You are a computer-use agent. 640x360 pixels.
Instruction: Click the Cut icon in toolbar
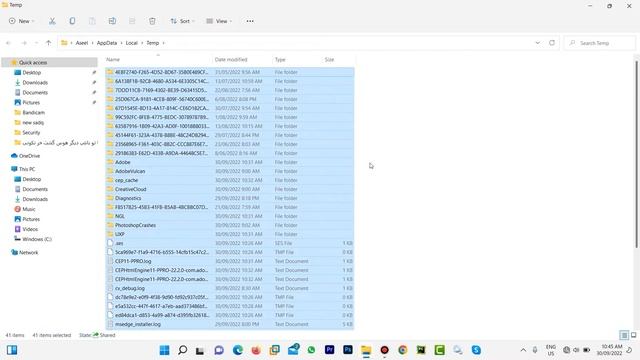(52, 21)
